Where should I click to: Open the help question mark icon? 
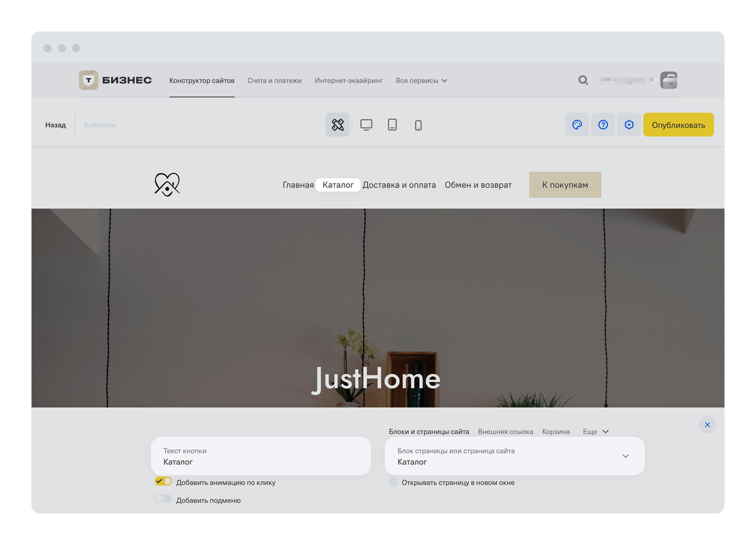pos(603,125)
